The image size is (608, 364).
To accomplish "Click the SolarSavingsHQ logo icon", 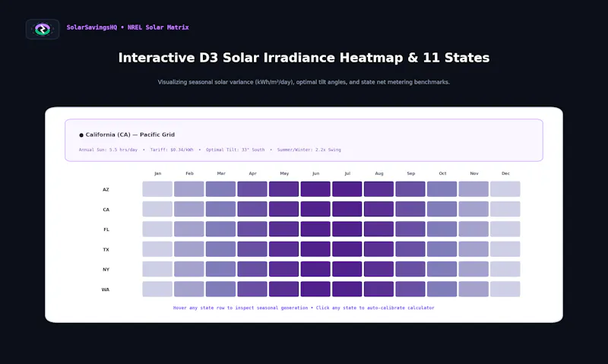I will tap(43, 29).
